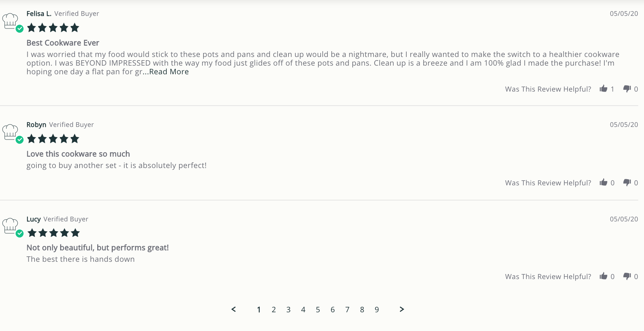
Task: Select reviews page 7
Action: pyautogui.click(x=347, y=310)
